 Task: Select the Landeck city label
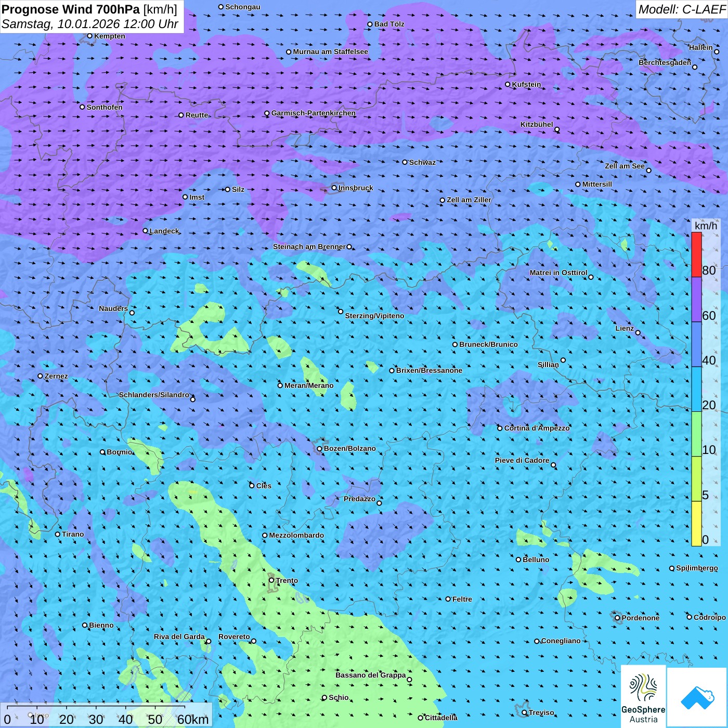pos(164,231)
